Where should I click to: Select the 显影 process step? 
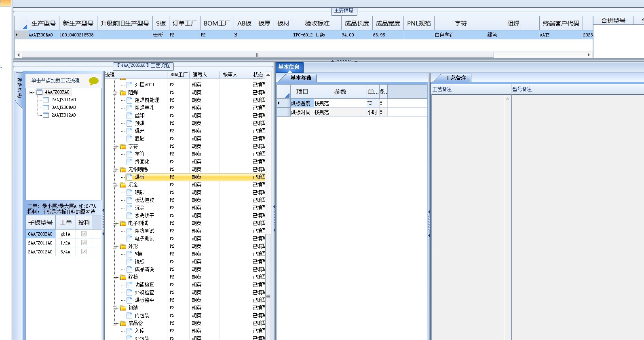[139, 138]
